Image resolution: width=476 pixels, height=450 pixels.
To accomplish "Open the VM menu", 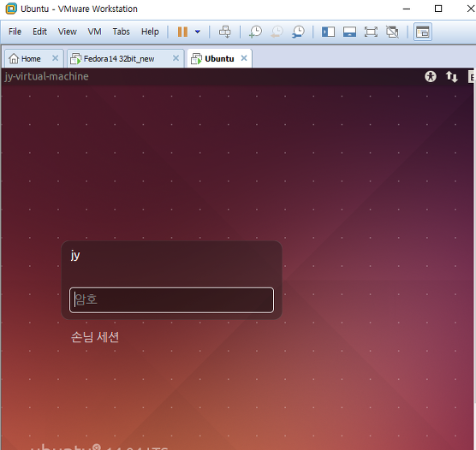I will pos(94,32).
